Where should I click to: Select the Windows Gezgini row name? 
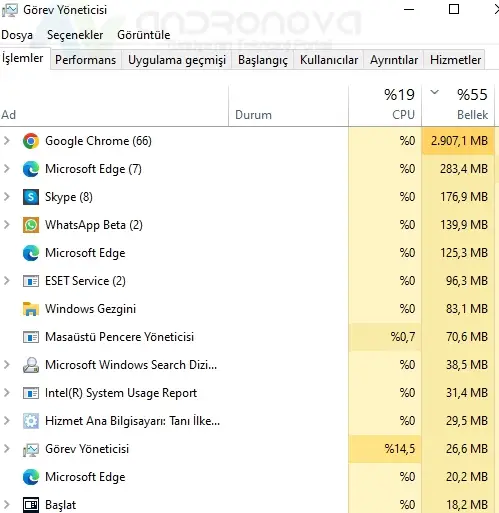pos(90,309)
